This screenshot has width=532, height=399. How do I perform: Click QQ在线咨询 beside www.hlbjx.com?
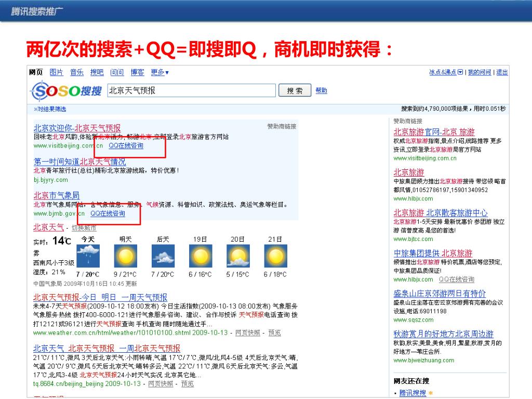[456, 279]
